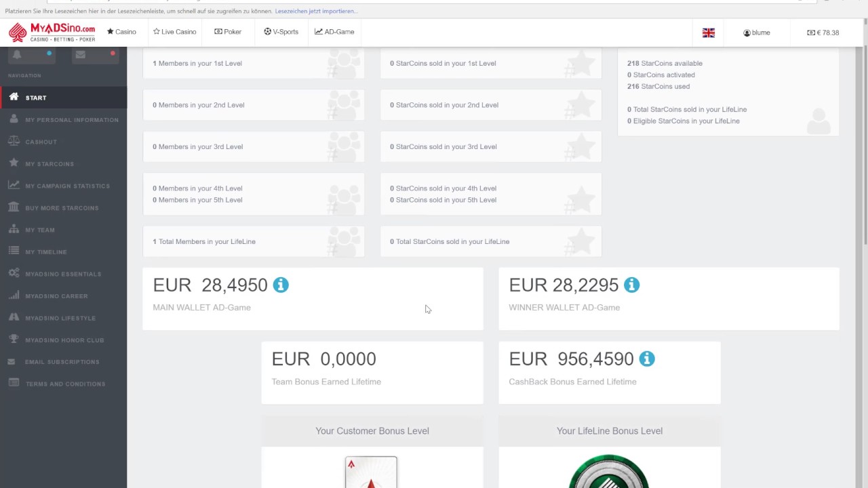Open the V-Sports menu item

point(281,32)
